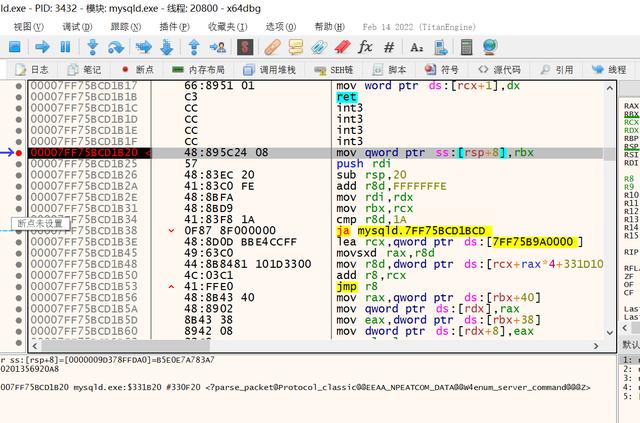
Task: Switch to the 符号 tab
Action: click(x=442, y=70)
